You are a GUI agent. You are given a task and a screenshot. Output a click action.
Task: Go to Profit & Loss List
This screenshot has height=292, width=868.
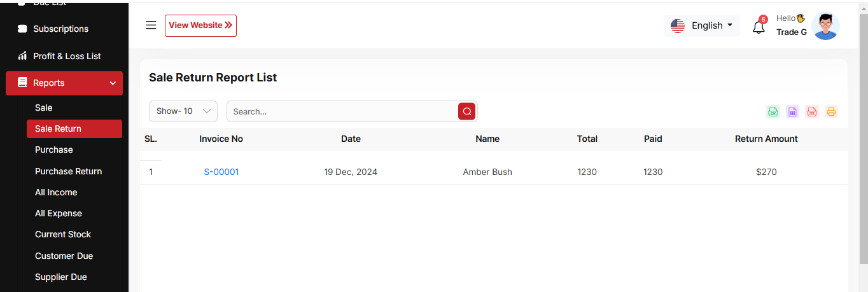[x=67, y=56]
